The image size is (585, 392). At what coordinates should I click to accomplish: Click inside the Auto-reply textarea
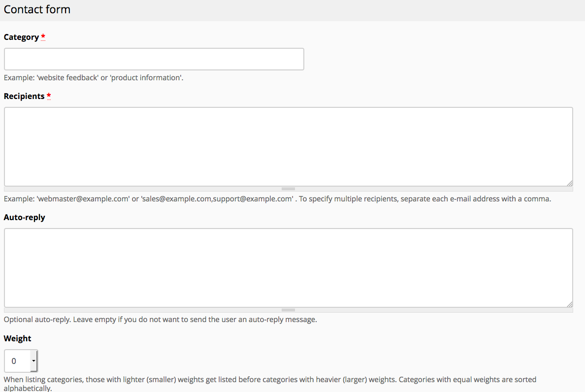click(289, 268)
